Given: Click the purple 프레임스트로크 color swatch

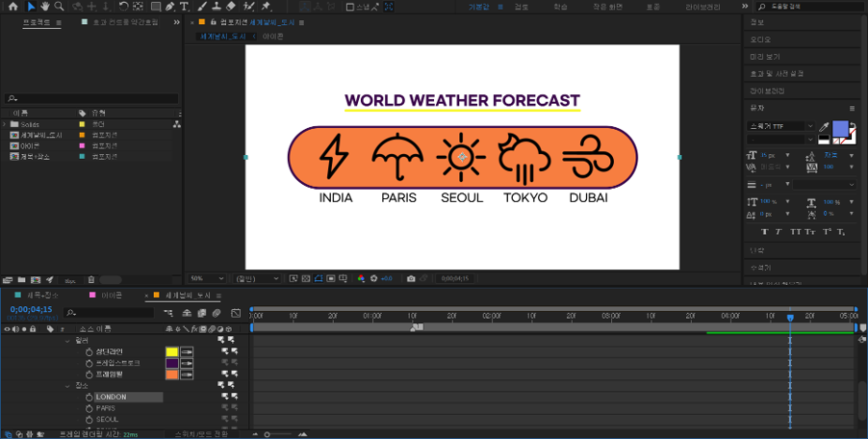Looking at the screenshot, I should pos(171,363).
